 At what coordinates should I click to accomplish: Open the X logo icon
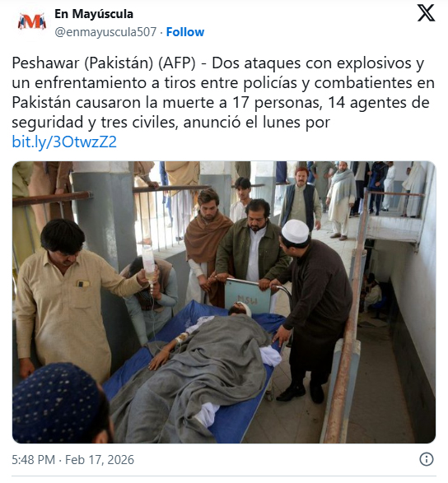pos(426,13)
